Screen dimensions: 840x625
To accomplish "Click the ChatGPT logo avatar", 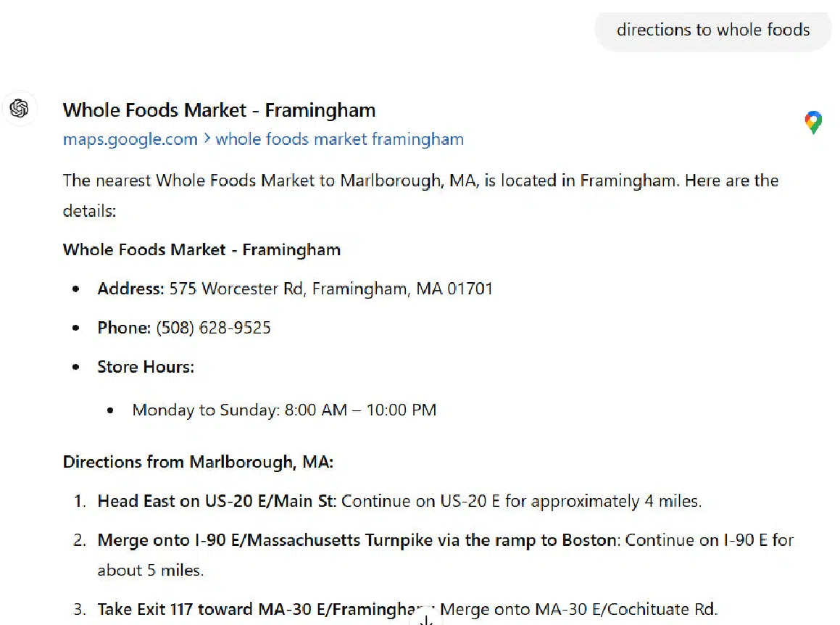I will (20, 108).
